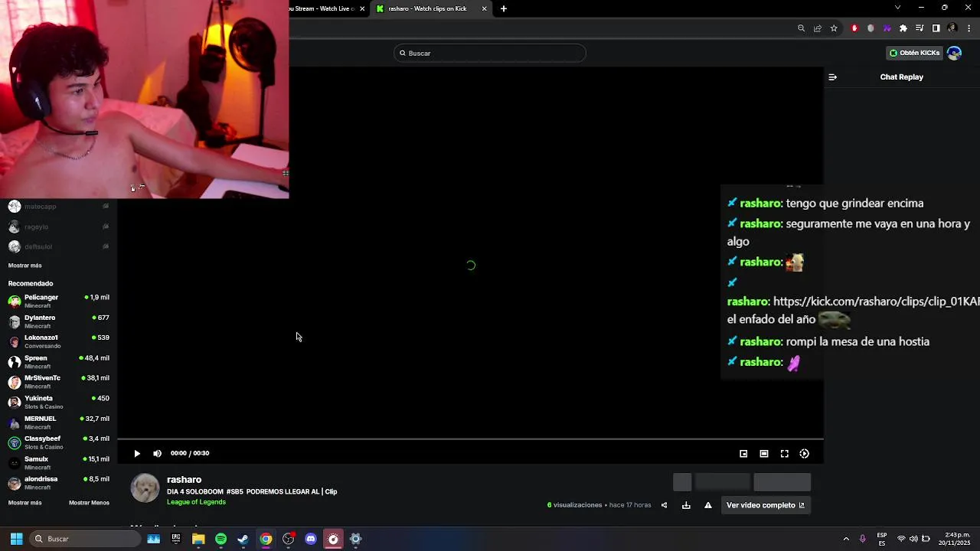Image resolution: width=980 pixels, height=551 pixels.
Task: Show hidden system tray icons chevron
Action: pyautogui.click(x=846, y=539)
